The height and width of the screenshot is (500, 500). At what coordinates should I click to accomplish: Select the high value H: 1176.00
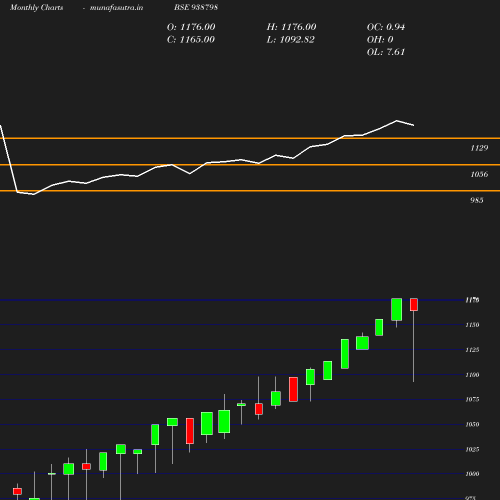click(291, 27)
